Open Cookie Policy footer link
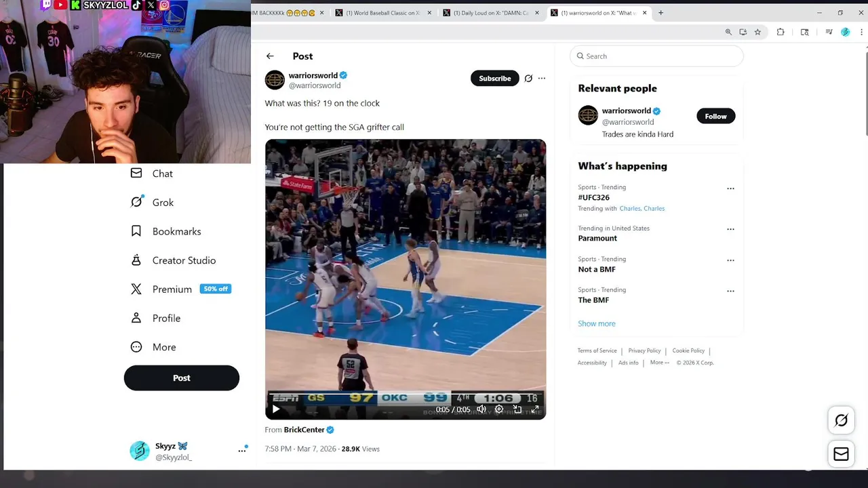The width and height of the screenshot is (868, 488). point(688,350)
